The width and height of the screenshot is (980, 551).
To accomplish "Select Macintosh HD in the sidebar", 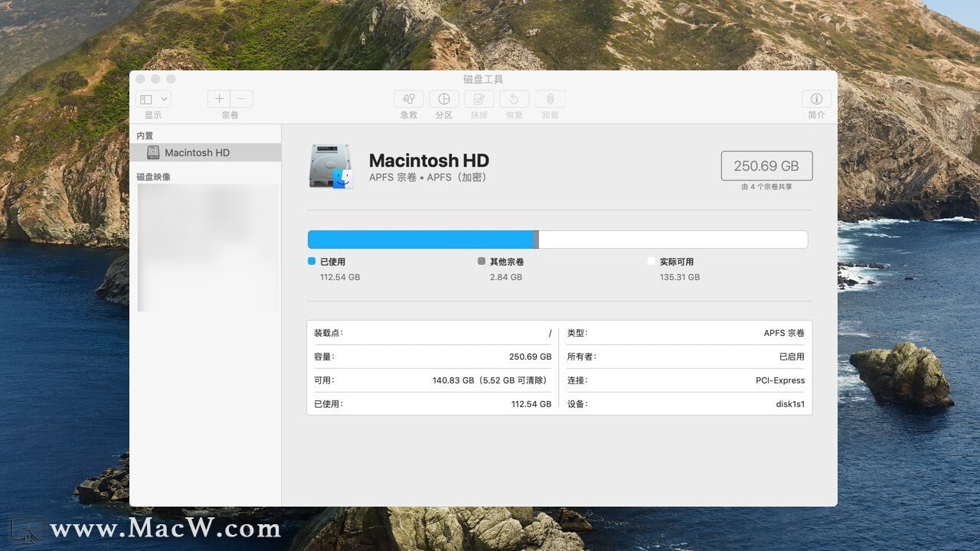I will tap(197, 152).
